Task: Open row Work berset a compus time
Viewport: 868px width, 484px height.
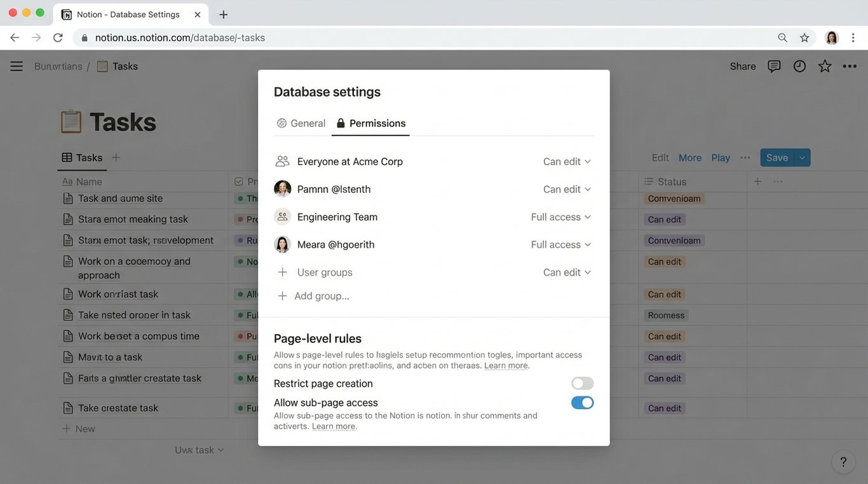Action: [x=139, y=336]
